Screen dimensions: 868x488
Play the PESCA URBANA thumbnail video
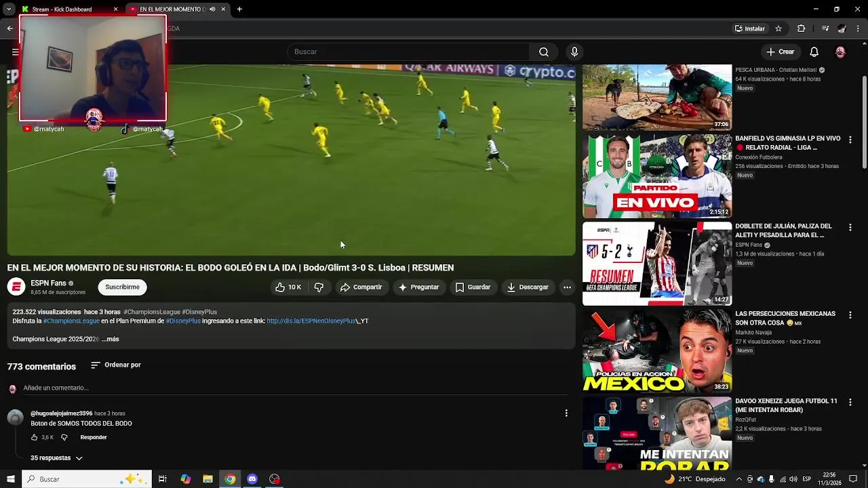(657, 97)
